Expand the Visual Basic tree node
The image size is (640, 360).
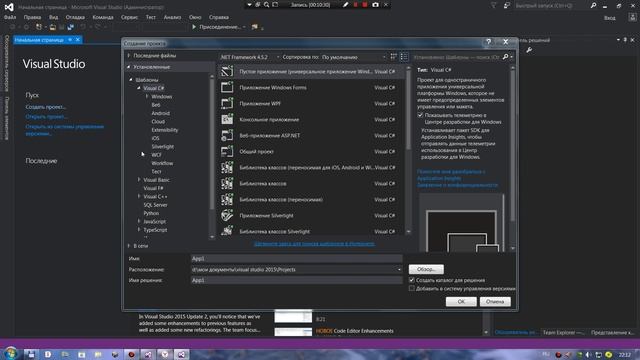(139, 180)
